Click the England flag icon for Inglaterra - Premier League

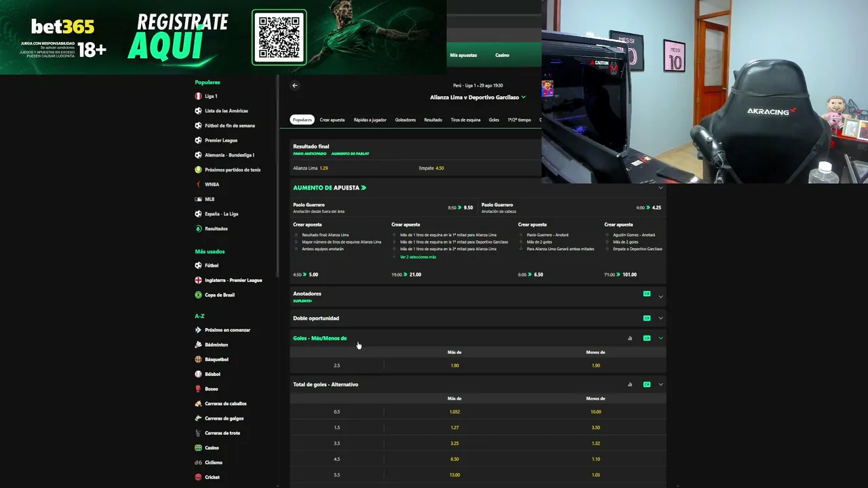[198, 280]
